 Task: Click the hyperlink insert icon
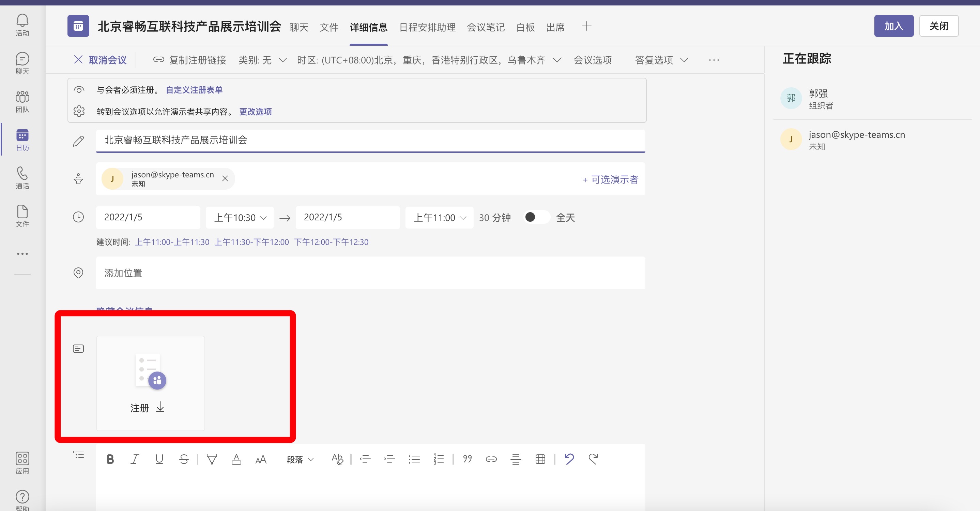click(491, 458)
